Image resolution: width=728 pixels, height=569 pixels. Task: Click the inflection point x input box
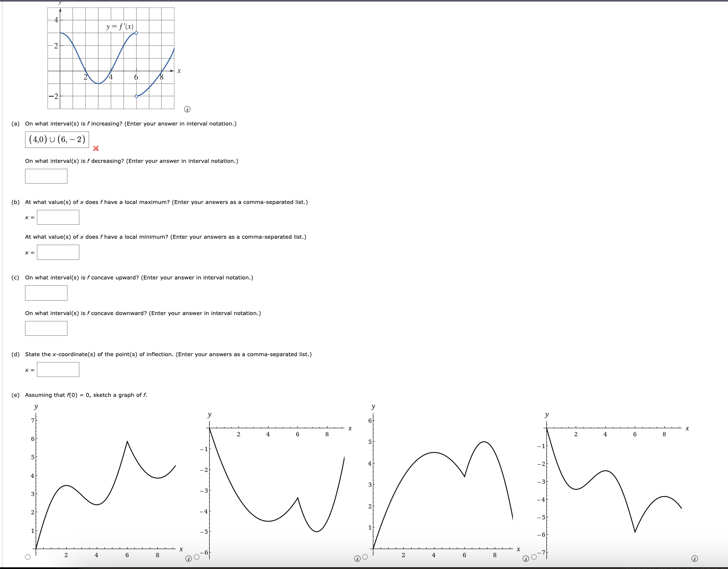[x=58, y=369]
